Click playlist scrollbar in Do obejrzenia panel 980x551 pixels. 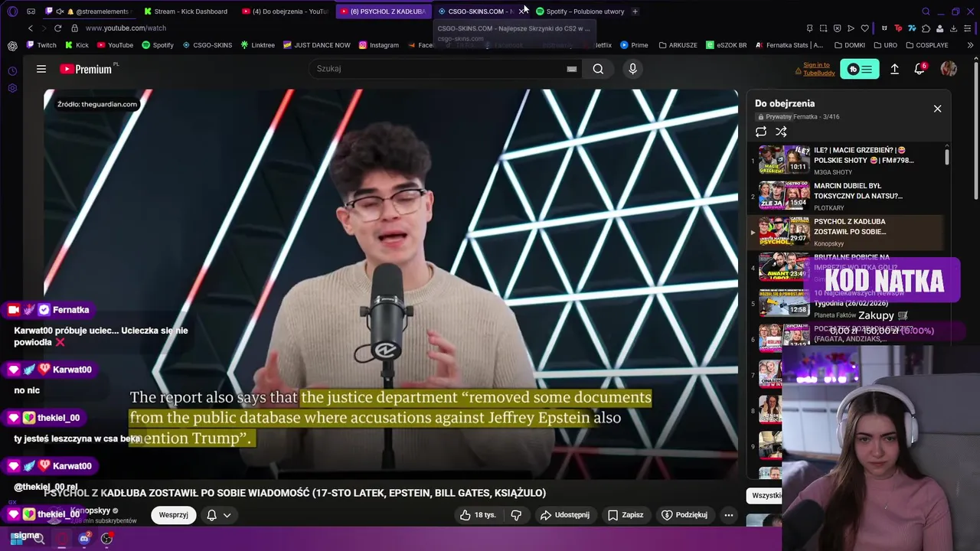point(947,156)
